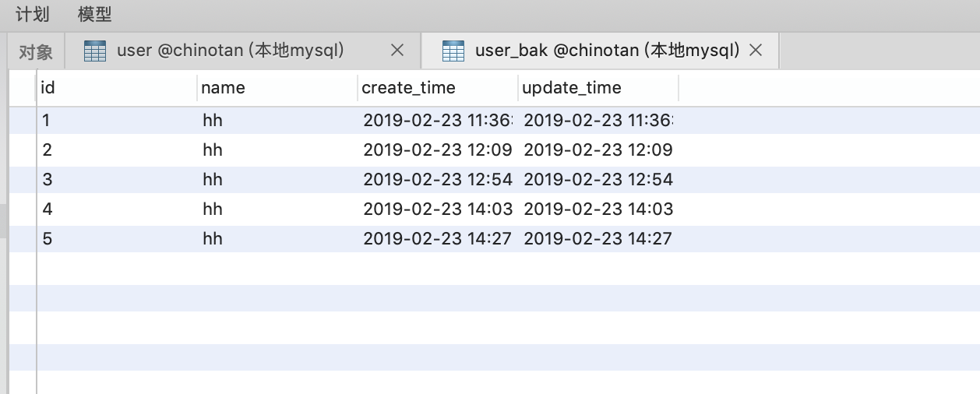Screen dimensions: 980x394
Task: Select the id cell with value 4
Action: click(117, 209)
